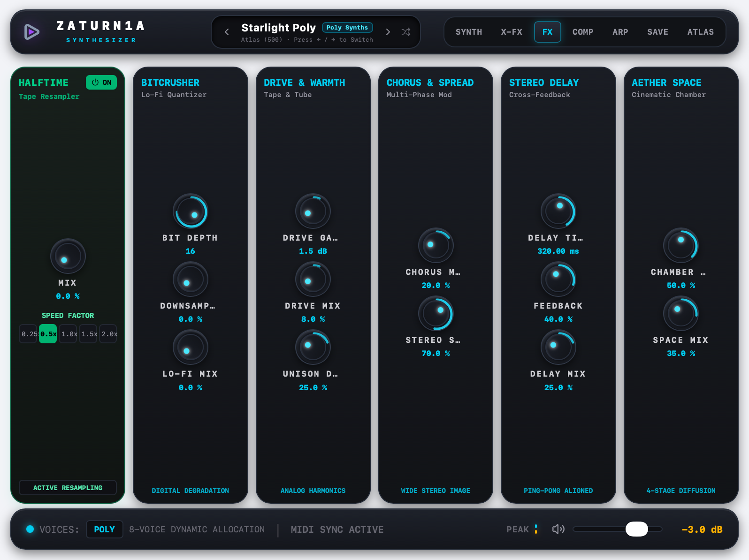Click the blue voices status dot
This screenshot has height=560, width=749.
[x=30, y=529]
